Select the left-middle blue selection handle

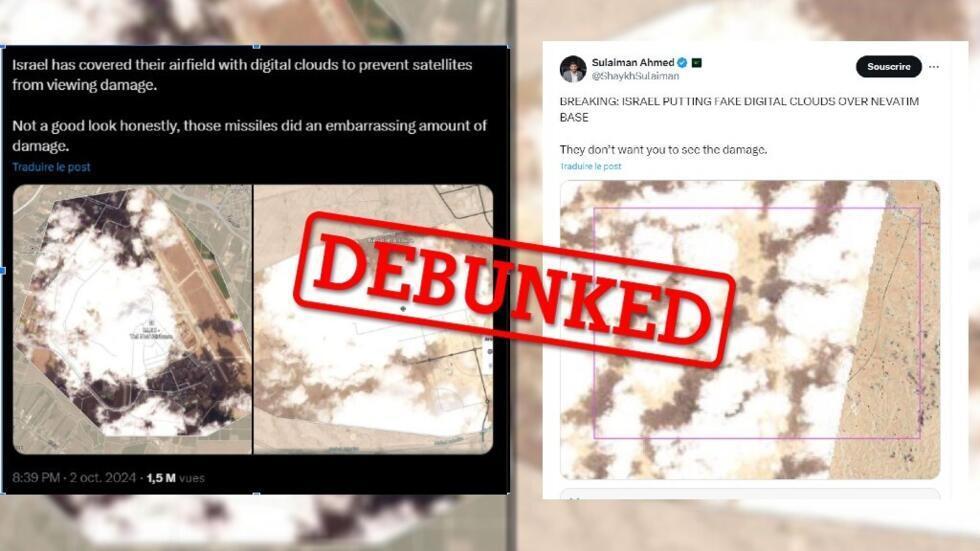(x=2, y=270)
